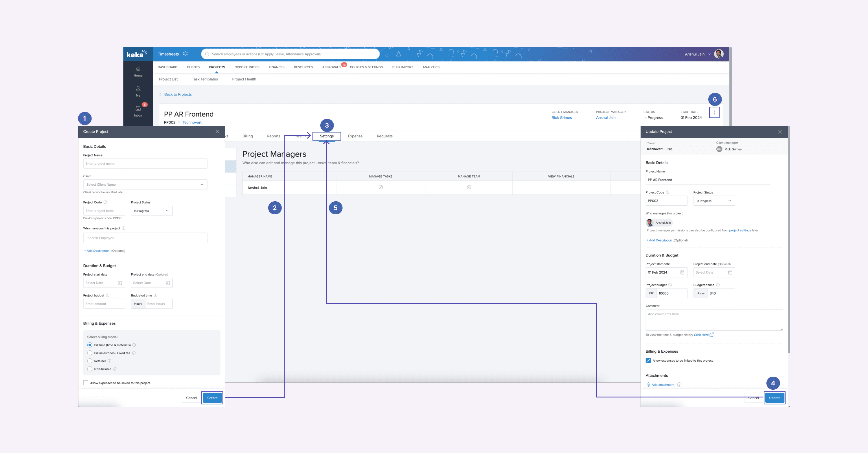Click the Create button

click(x=212, y=398)
